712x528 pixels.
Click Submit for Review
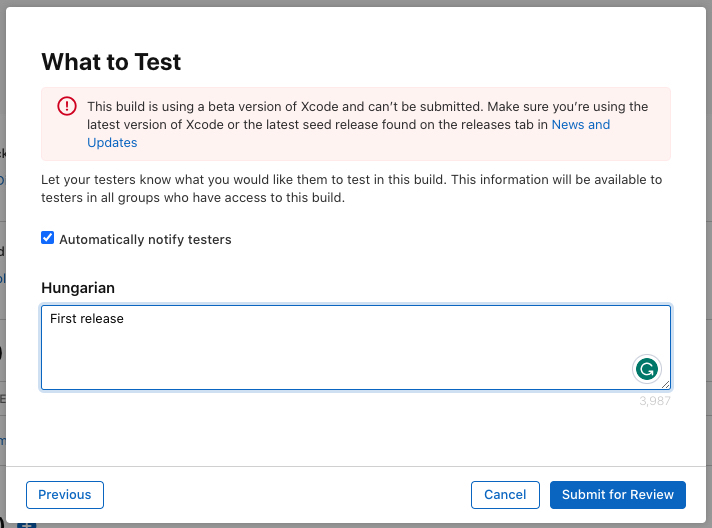[618, 494]
